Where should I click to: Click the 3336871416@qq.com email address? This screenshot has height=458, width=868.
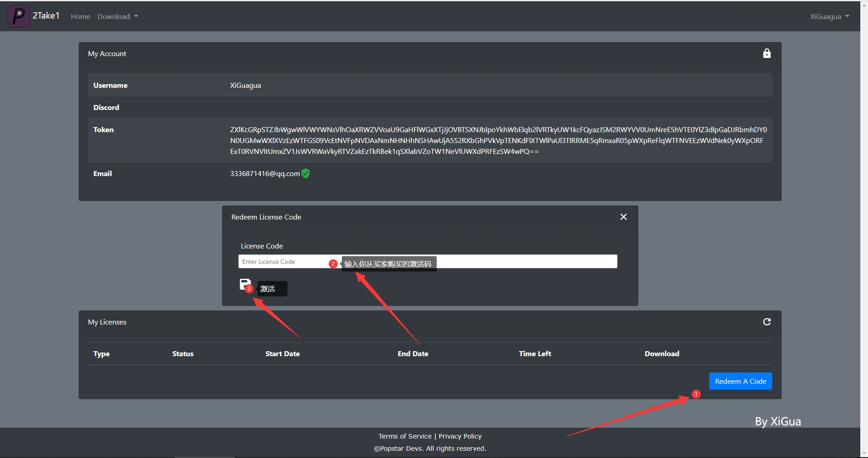264,174
